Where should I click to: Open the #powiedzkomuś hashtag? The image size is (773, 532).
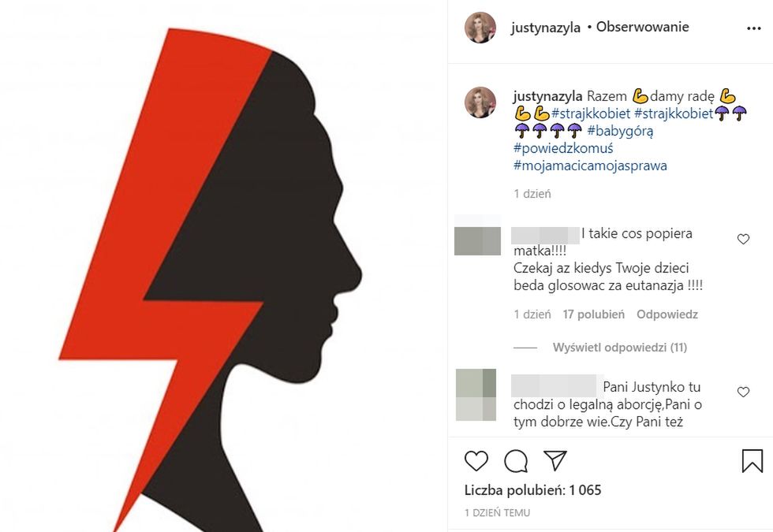563,148
